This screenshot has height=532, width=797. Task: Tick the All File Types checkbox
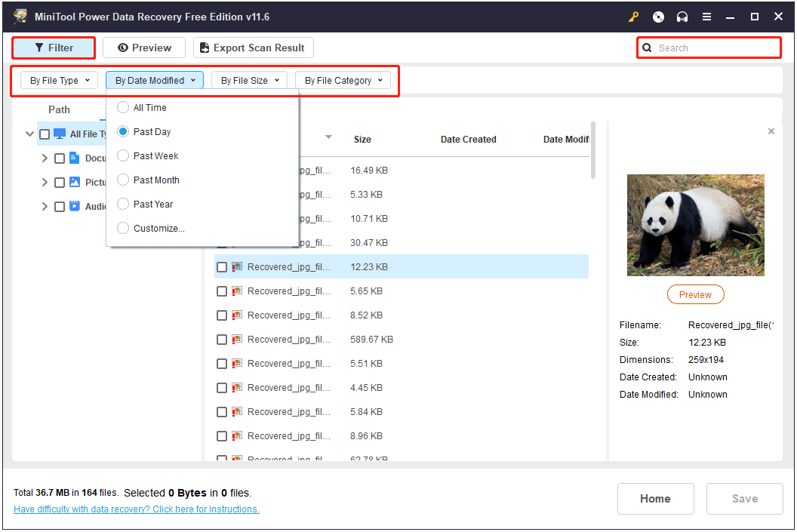[45, 134]
